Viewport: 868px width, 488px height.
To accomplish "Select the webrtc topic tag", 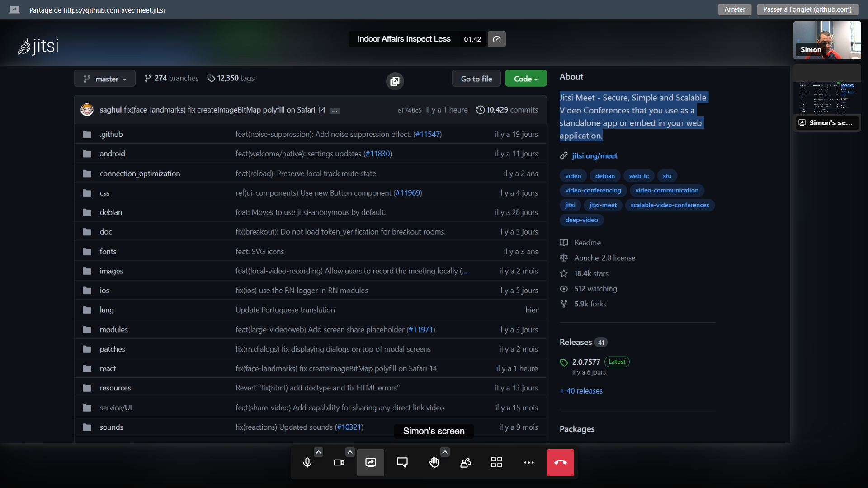I will click(x=639, y=176).
